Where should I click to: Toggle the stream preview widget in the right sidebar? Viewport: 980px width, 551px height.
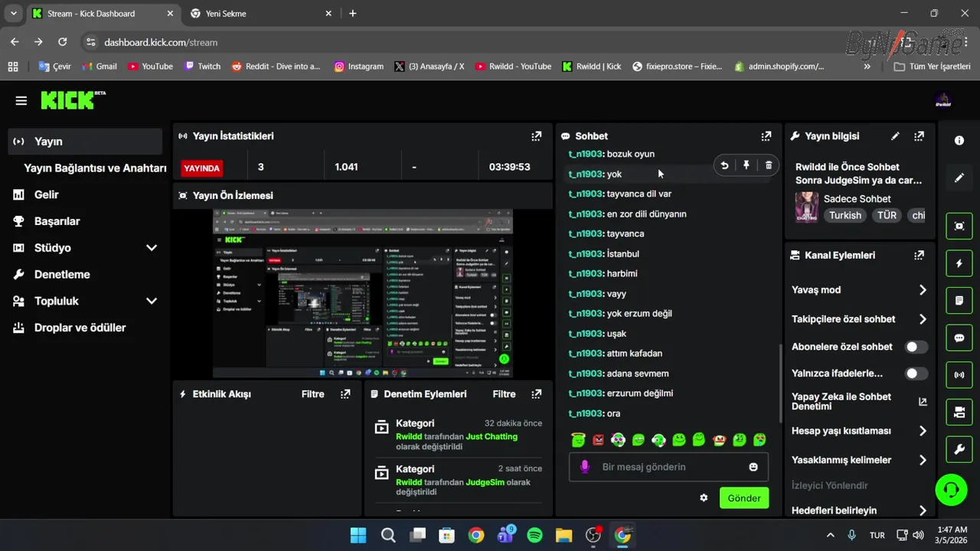coord(959,226)
